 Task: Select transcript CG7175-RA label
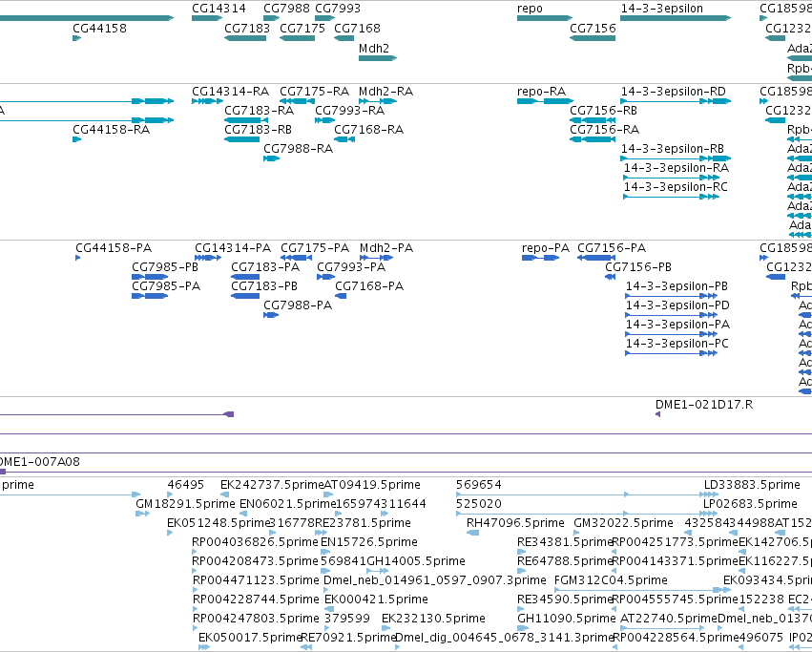(314, 92)
